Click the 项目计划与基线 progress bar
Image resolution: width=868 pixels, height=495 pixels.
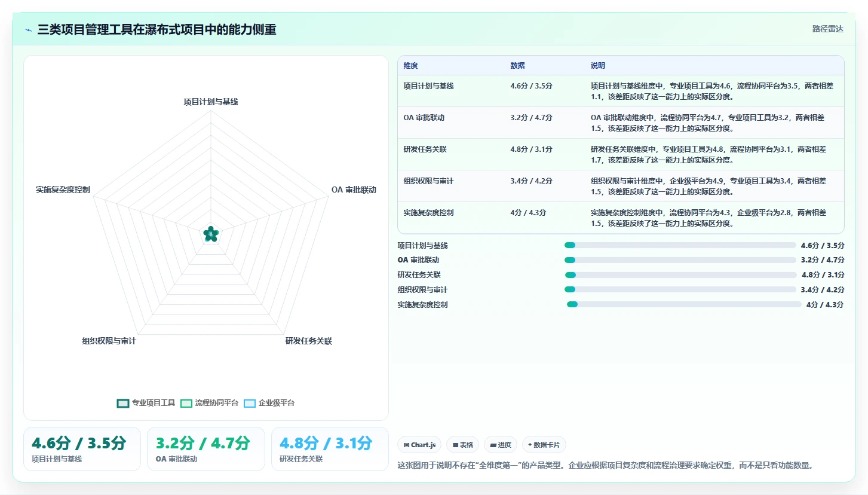680,245
